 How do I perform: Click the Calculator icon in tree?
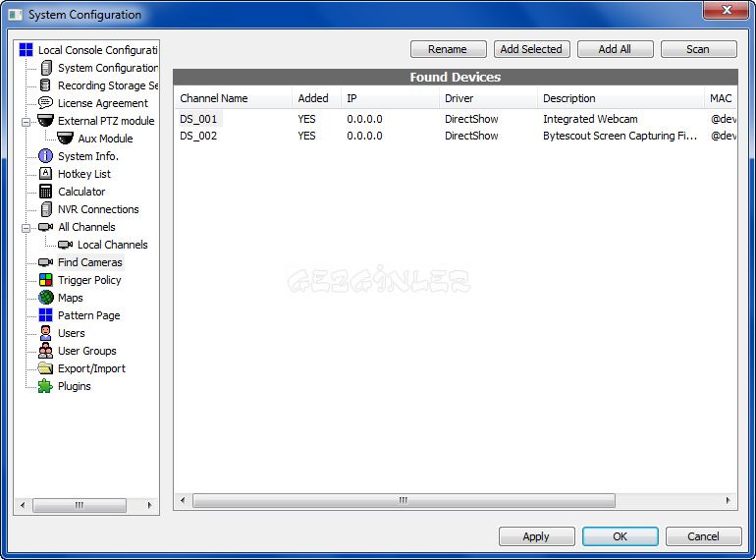(x=45, y=192)
